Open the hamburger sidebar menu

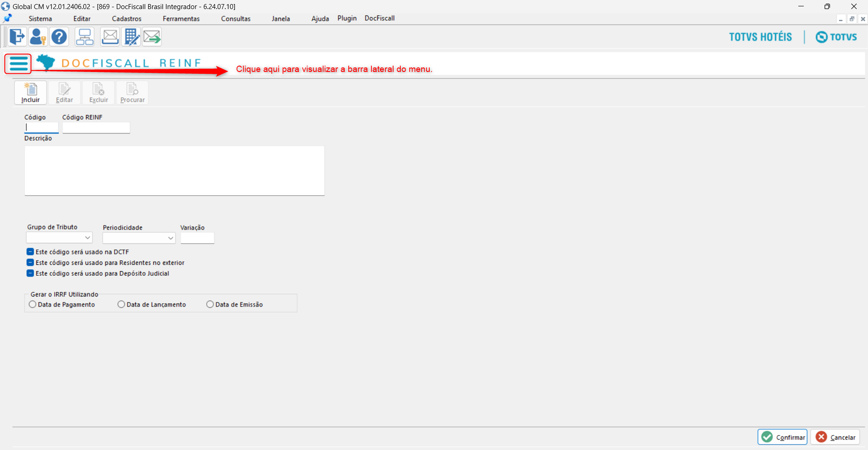(x=18, y=63)
